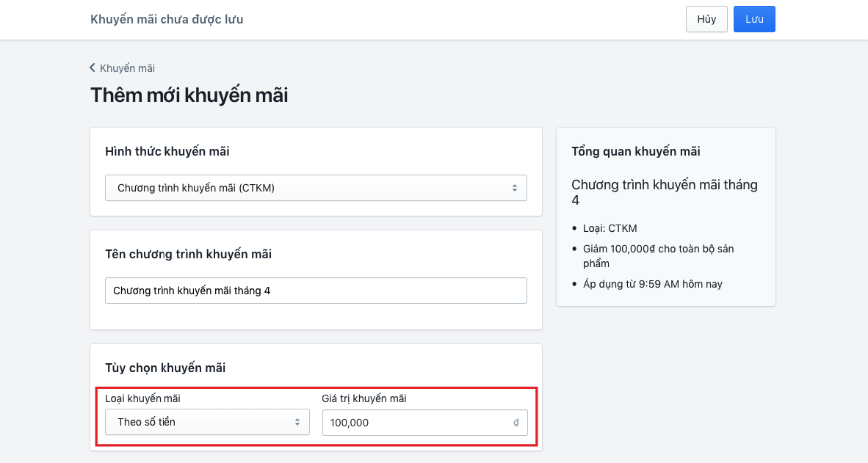
Task: Select "Chương trình khuyến mãi (CTKM)" option
Action: (x=316, y=188)
